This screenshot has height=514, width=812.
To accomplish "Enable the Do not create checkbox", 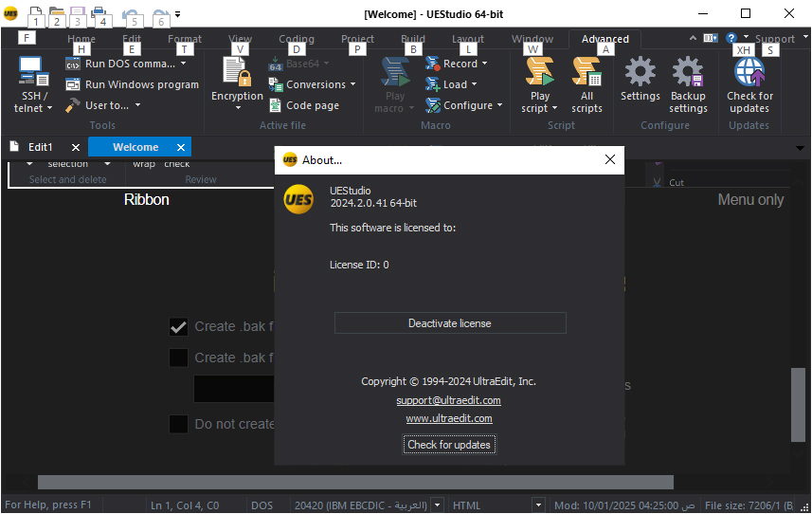I will tap(179, 424).
